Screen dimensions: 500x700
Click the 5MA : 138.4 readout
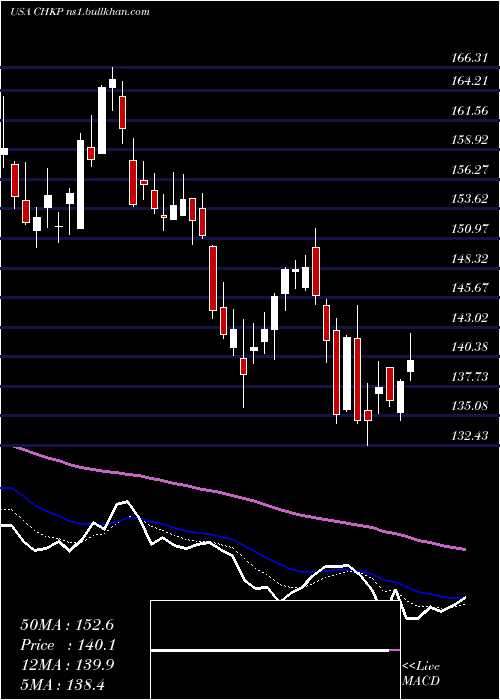click(63, 685)
